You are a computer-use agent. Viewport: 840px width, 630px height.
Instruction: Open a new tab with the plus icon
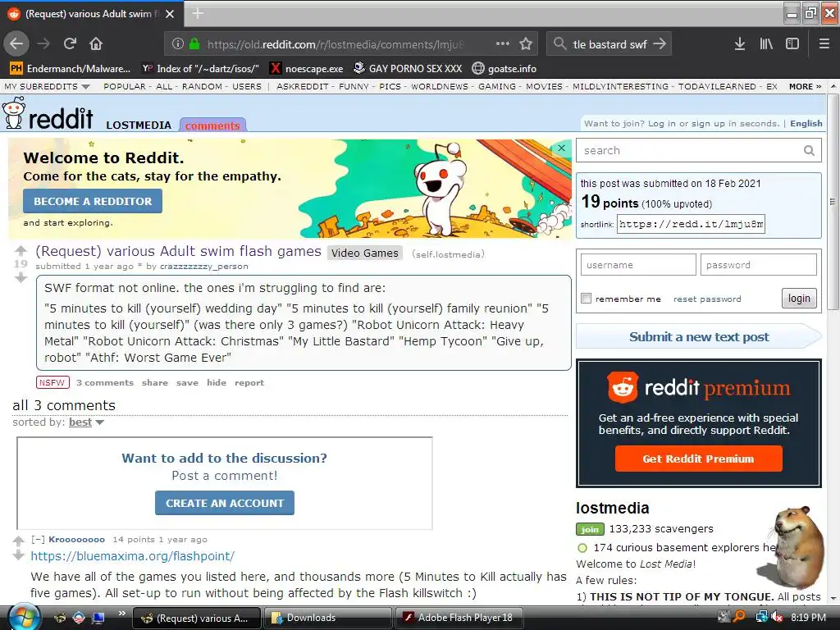point(198,13)
